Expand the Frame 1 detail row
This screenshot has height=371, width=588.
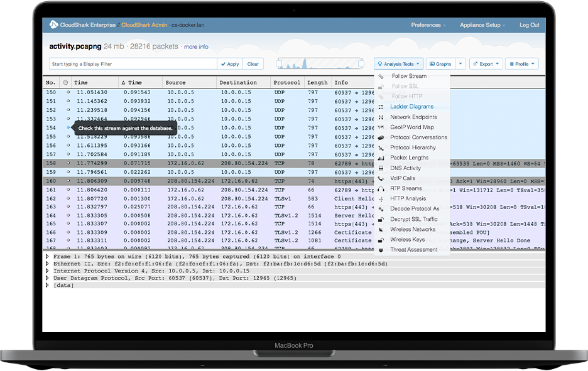click(47, 257)
